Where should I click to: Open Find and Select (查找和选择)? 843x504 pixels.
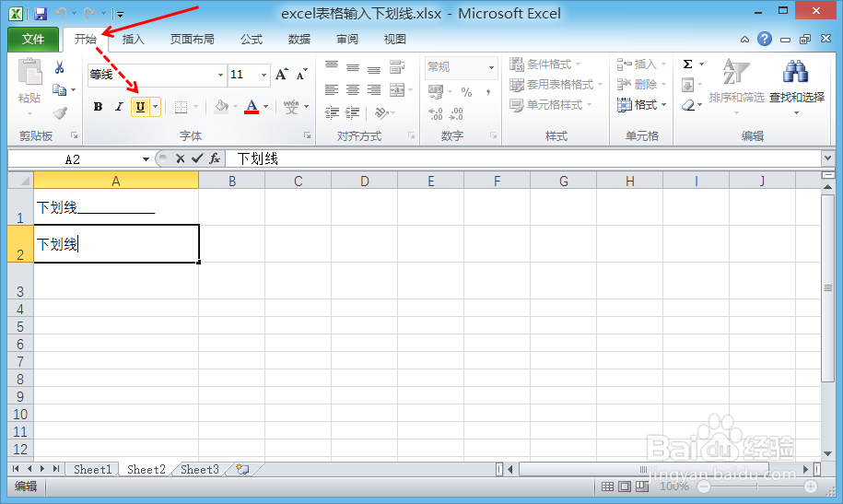click(x=796, y=86)
